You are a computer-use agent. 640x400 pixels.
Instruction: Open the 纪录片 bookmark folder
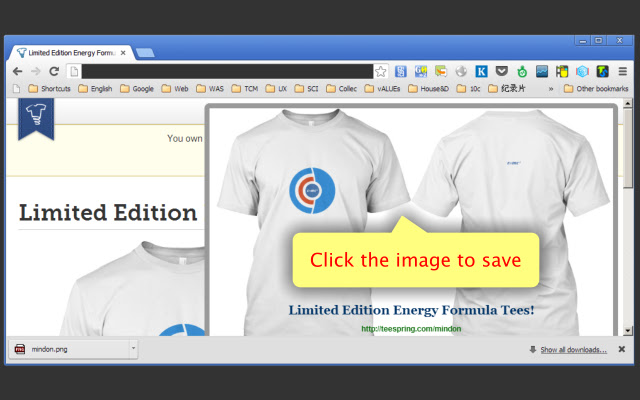coord(507,89)
